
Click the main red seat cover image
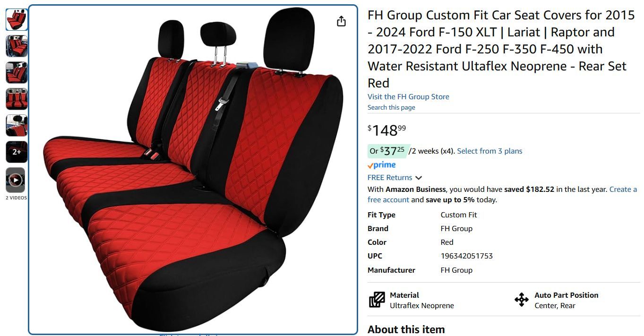click(x=193, y=170)
